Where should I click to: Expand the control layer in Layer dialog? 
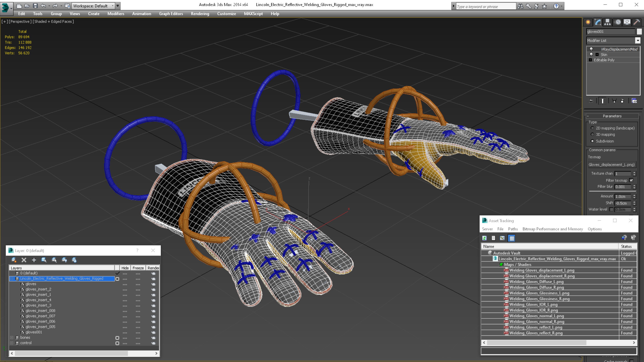(x=11, y=343)
